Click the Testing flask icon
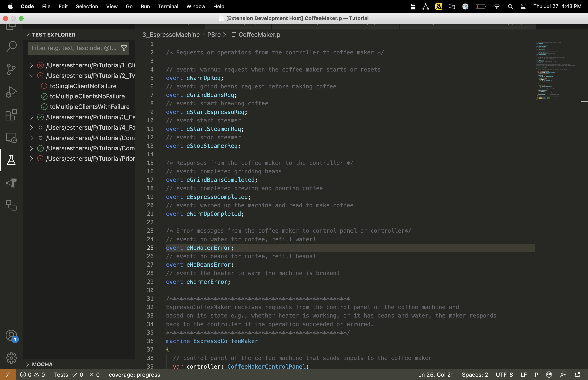Image resolution: width=588 pixels, height=380 pixels. [11, 160]
